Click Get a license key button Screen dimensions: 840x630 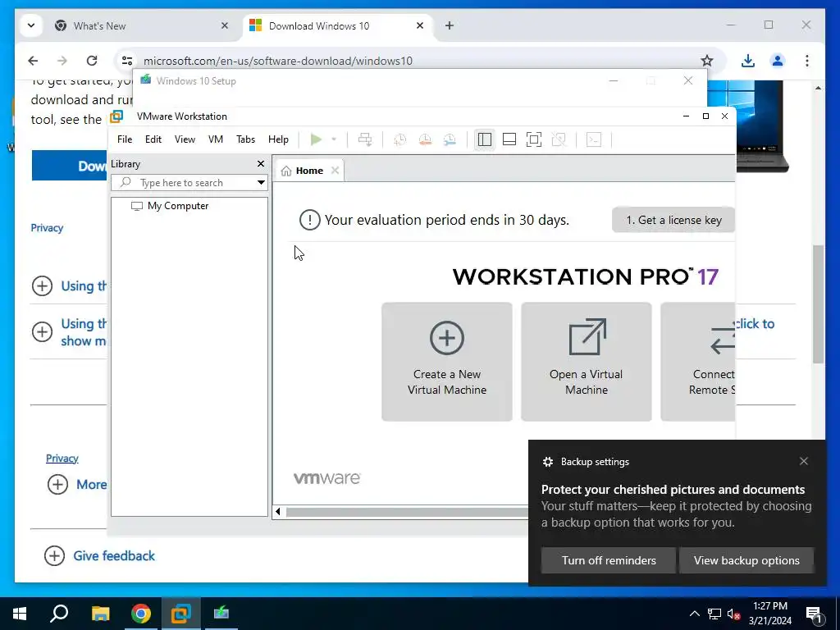[x=673, y=220]
